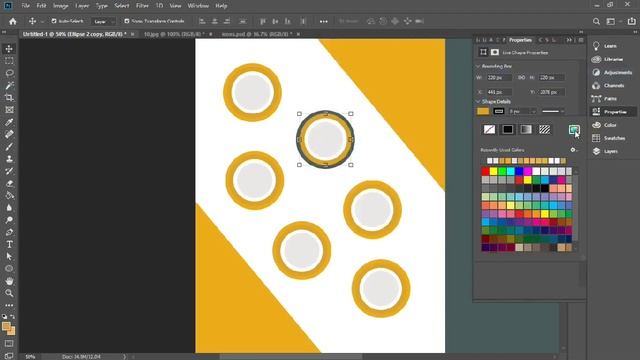Image resolution: width=640 pixels, height=360 pixels.
Task: Open the search magnifier in options bar
Action: 596,21
